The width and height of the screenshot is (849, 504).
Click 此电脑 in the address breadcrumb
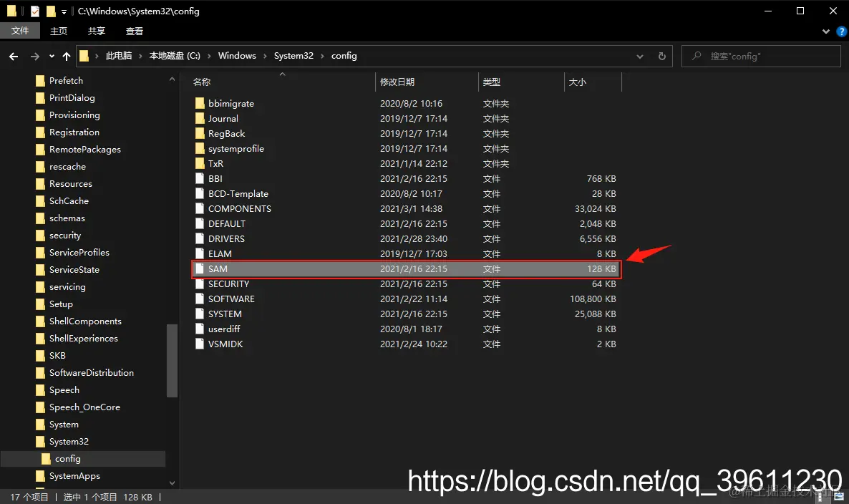coord(119,56)
